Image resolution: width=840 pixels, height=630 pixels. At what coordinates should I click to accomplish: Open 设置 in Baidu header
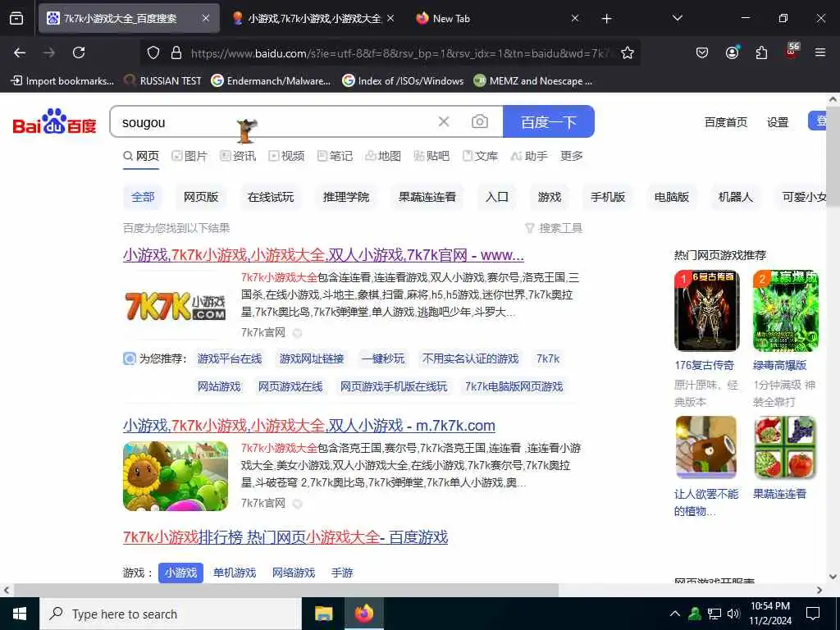pos(778,122)
